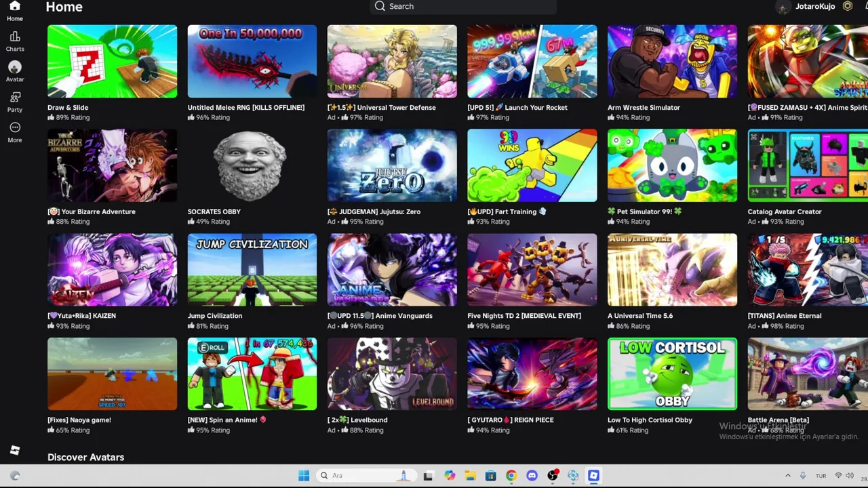The height and width of the screenshot is (488, 868).
Task: Click the '49% Rating' text under SOCRATES OBBY
Action: pyautogui.click(x=213, y=222)
